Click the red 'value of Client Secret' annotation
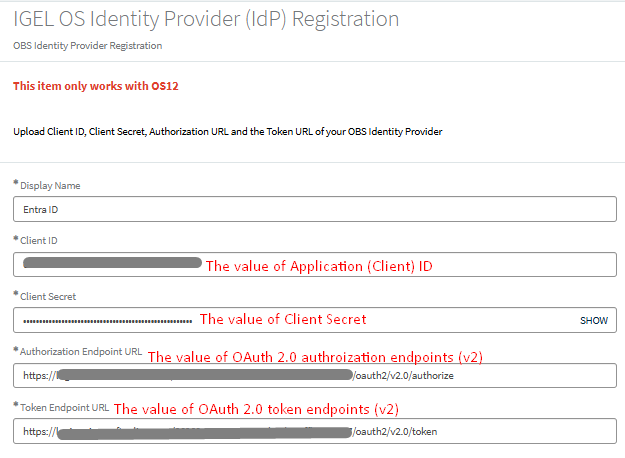This screenshot has height=458, width=625. pos(283,320)
